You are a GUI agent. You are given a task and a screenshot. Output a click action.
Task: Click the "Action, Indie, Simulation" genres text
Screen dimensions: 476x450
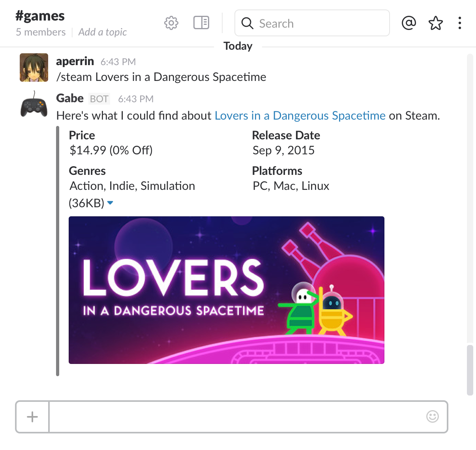tap(132, 186)
